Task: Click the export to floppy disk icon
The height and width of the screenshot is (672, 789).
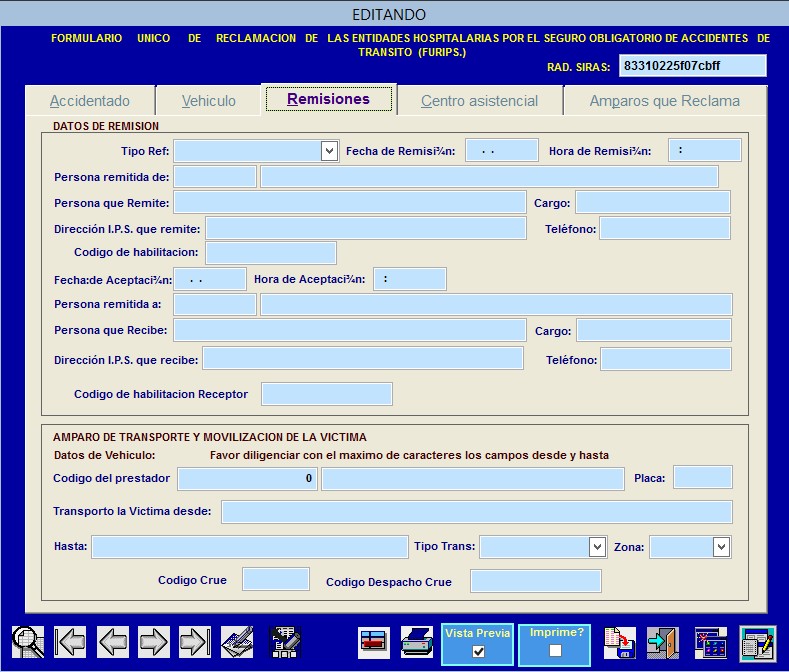Action: (619, 643)
